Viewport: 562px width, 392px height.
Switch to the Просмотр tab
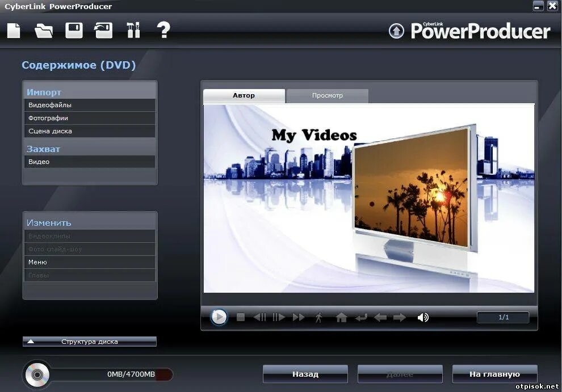coord(328,96)
